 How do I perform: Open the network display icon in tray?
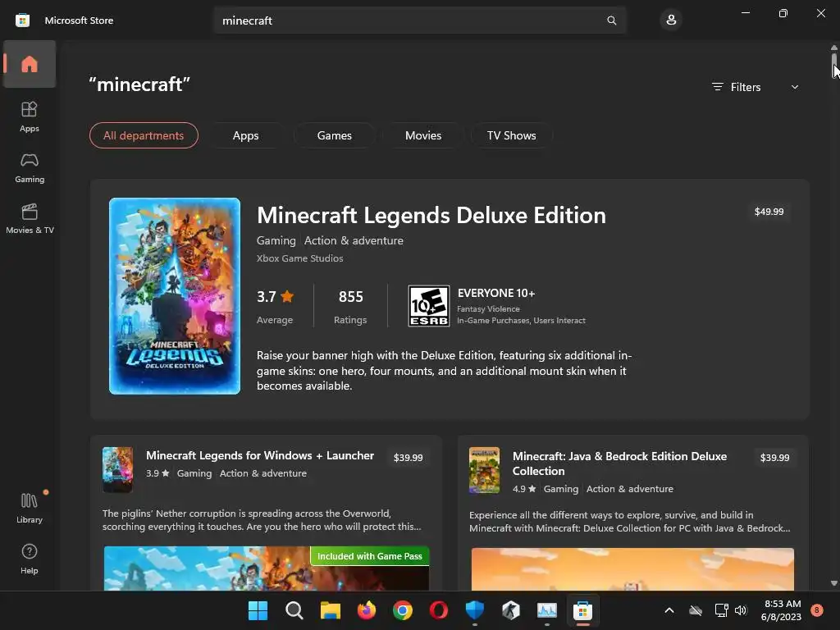[721, 610]
